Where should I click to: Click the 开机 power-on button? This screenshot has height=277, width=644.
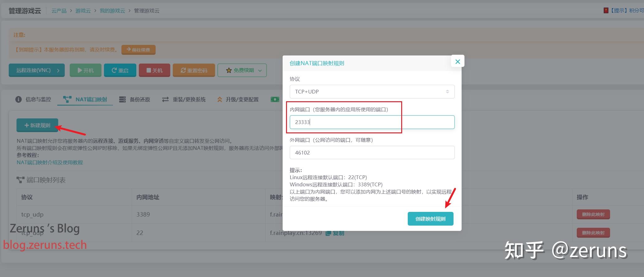click(x=86, y=70)
